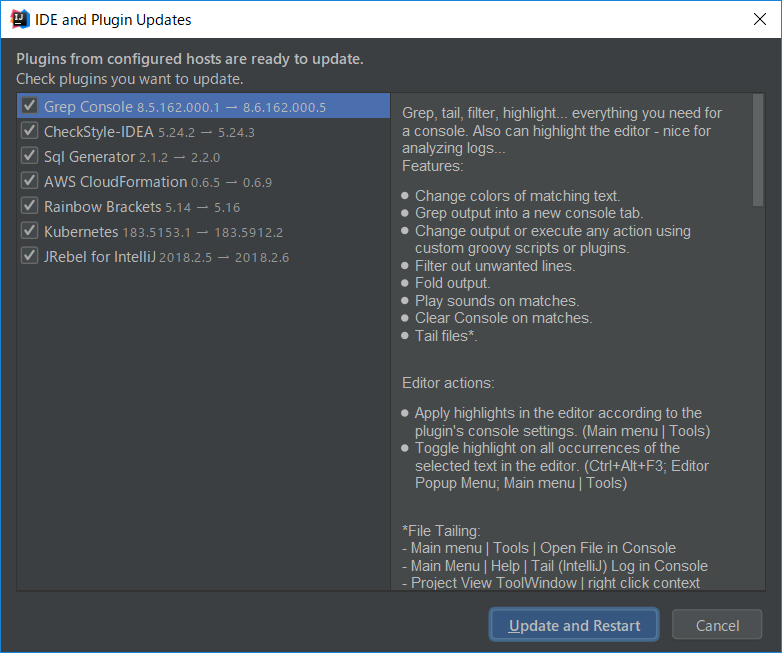Select the AWS CloudFormation plugin name
The width and height of the screenshot is (782, 653).
tap(115, 182)
